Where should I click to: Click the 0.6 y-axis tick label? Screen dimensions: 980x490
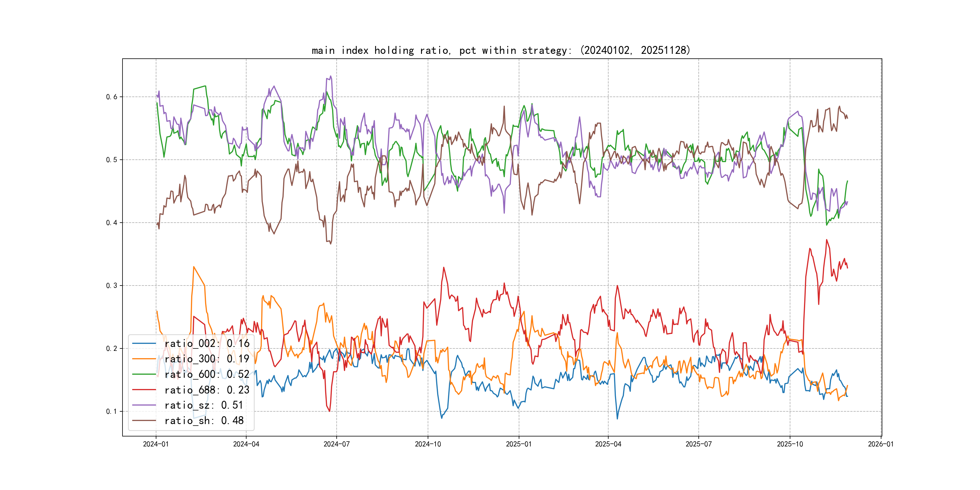(x=112, y=96)
